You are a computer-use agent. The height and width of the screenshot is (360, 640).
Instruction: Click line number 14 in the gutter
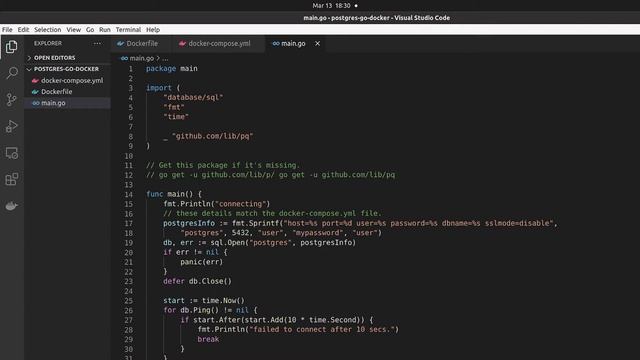pyautogui.click(x=129, y=194)
